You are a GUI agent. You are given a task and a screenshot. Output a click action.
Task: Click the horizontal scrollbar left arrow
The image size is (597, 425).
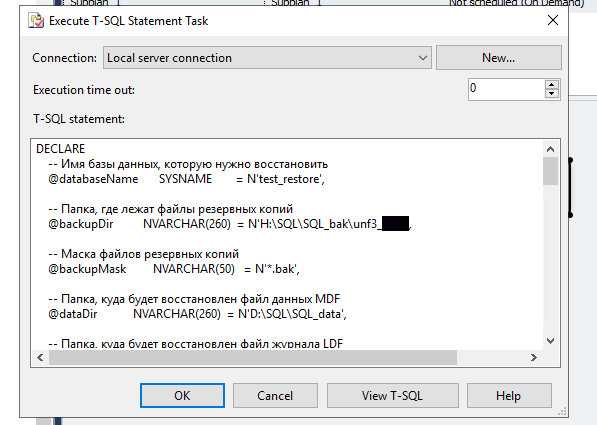pos(40,357)
